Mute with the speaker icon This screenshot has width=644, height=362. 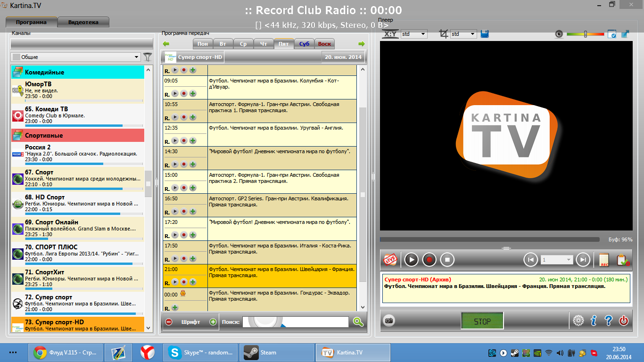click(559, 34)
